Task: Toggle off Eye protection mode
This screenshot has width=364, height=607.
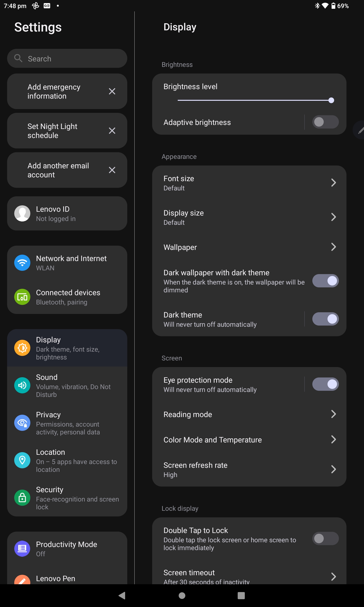Action: coord(325,384)
